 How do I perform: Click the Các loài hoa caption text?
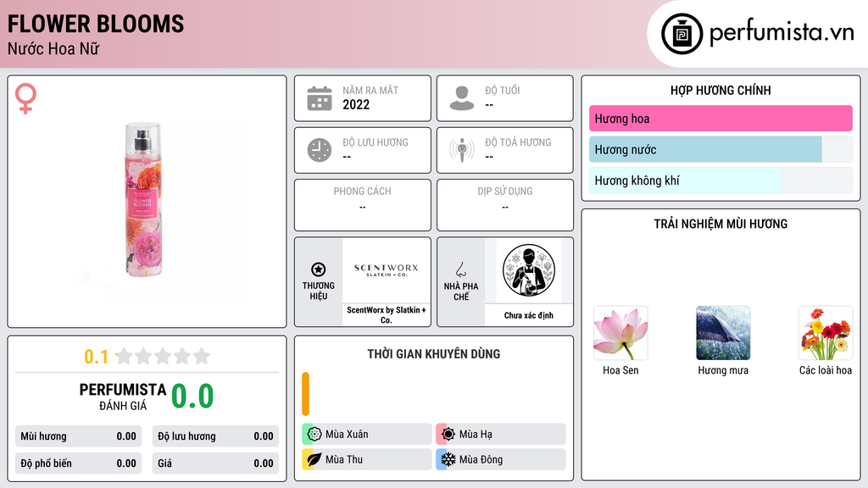[826, 370]
